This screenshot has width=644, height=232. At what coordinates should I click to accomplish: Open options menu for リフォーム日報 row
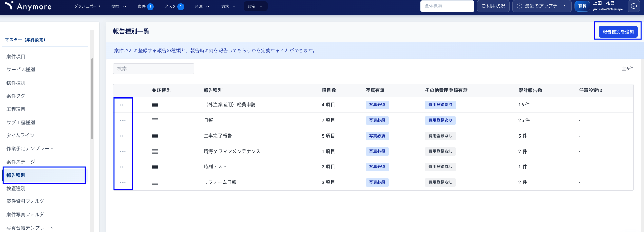123,183
